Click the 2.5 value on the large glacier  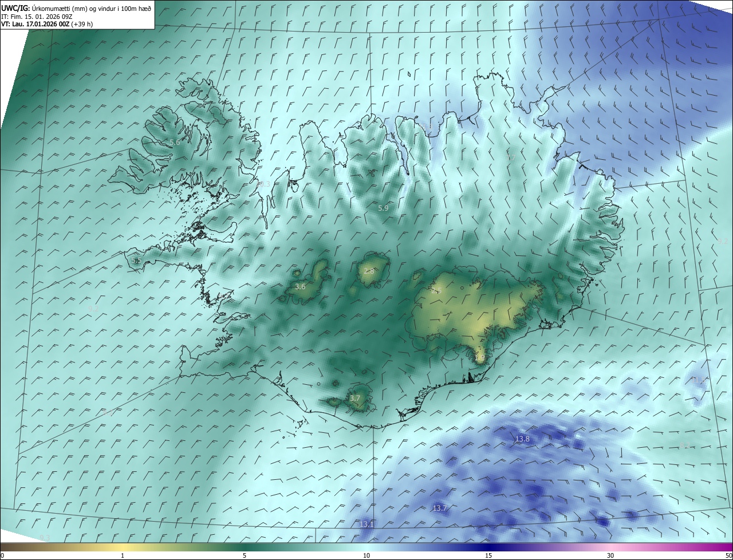pyautogui.click(x=436, y=291)
